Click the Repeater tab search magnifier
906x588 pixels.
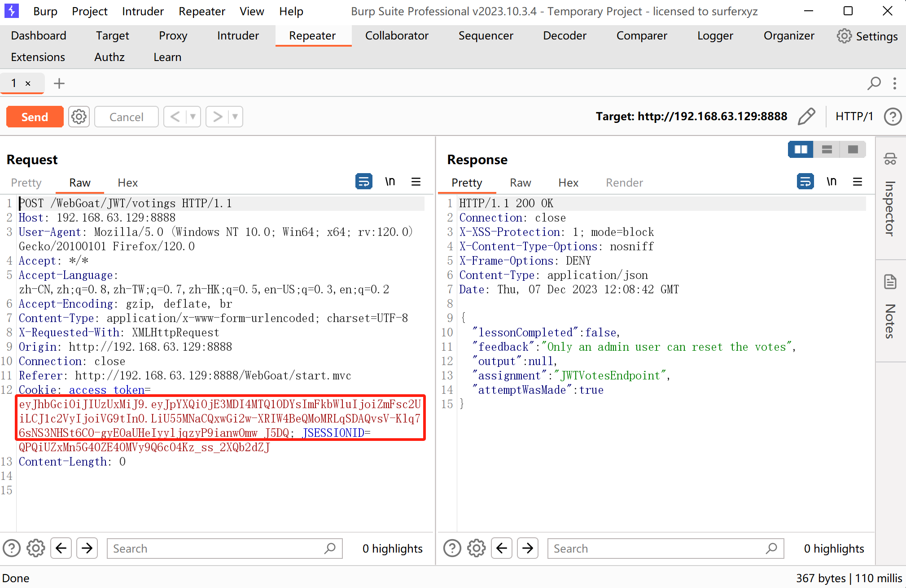(874, 83)
